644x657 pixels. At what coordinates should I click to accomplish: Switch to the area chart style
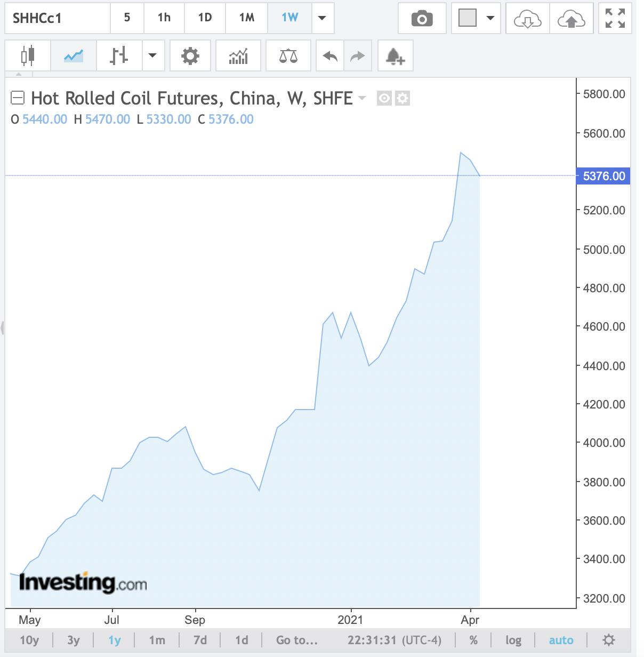coord(74,55)
